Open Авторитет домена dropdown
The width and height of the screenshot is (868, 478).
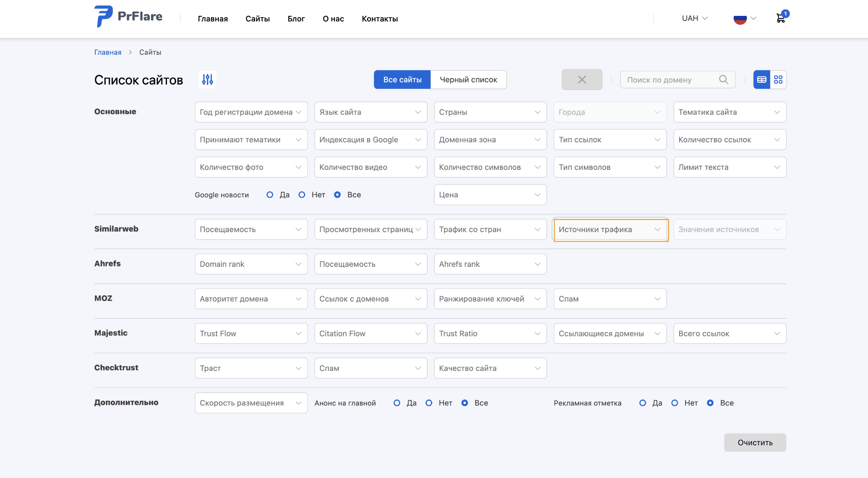click(251, 299)
